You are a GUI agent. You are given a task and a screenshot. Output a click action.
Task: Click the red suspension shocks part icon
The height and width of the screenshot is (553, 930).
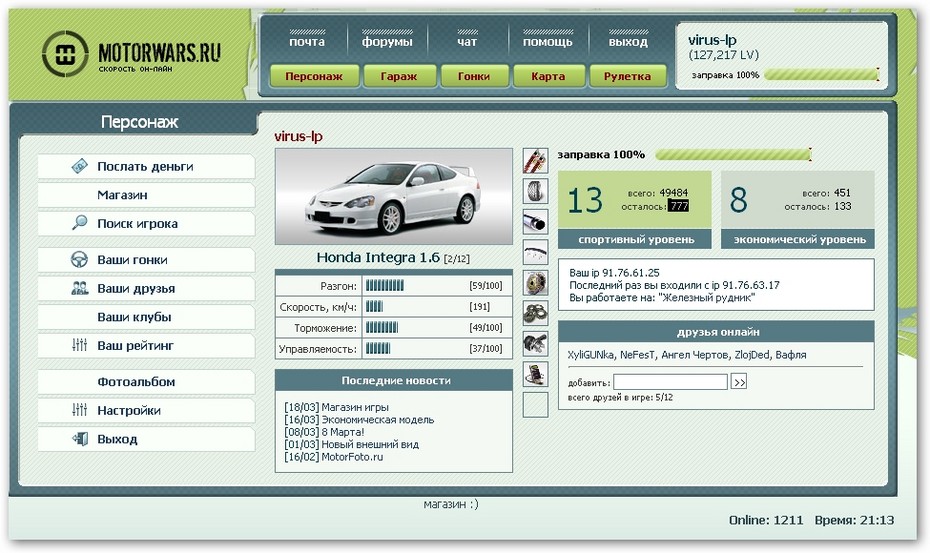pyautogui.click(x=535, y=161)
